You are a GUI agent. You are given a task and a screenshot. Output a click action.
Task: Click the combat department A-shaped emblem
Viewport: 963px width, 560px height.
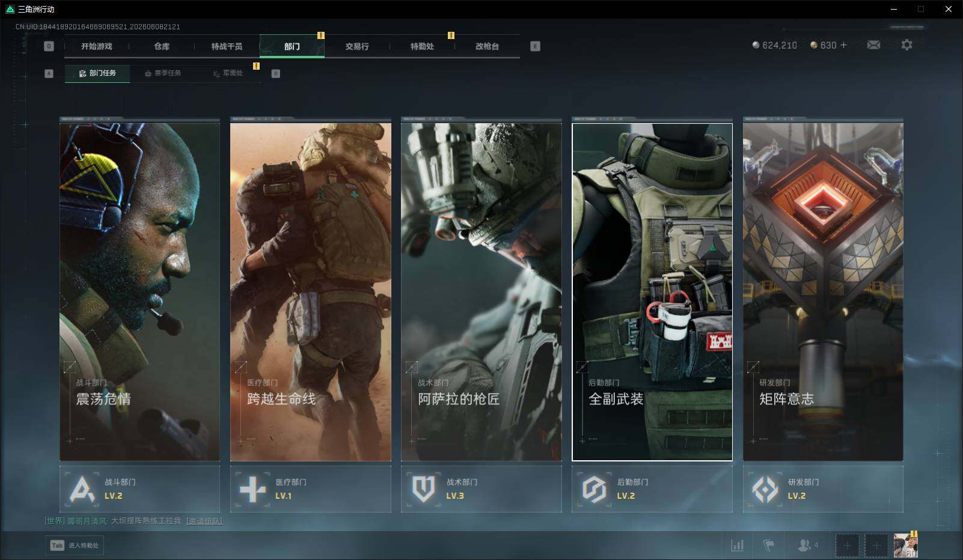(82, 489)
